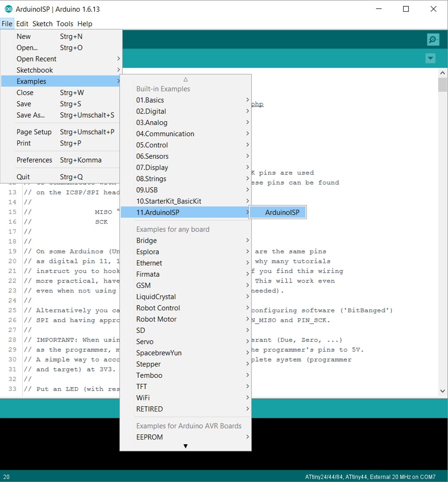Select Print menu entry

point(61,143)
